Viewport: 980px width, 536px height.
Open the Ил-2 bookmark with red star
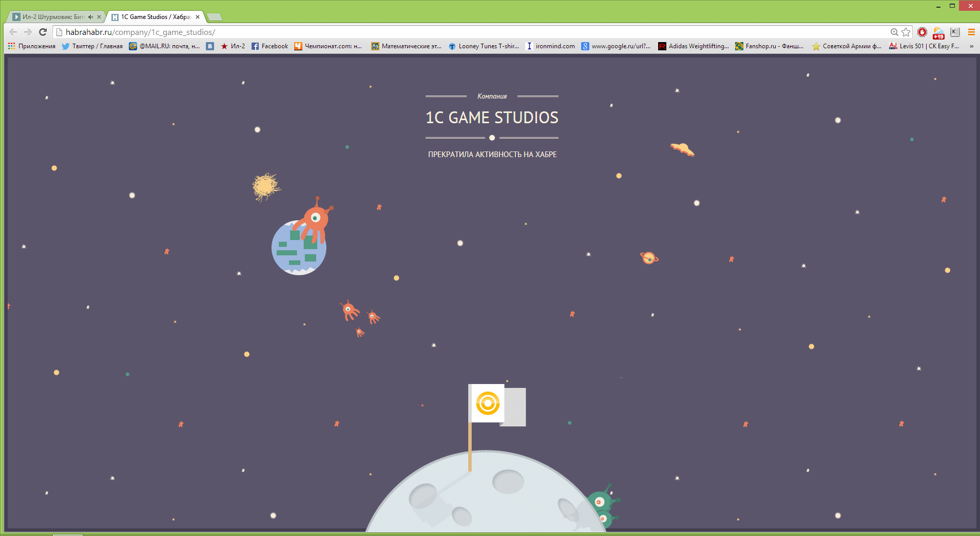point(233,46)
